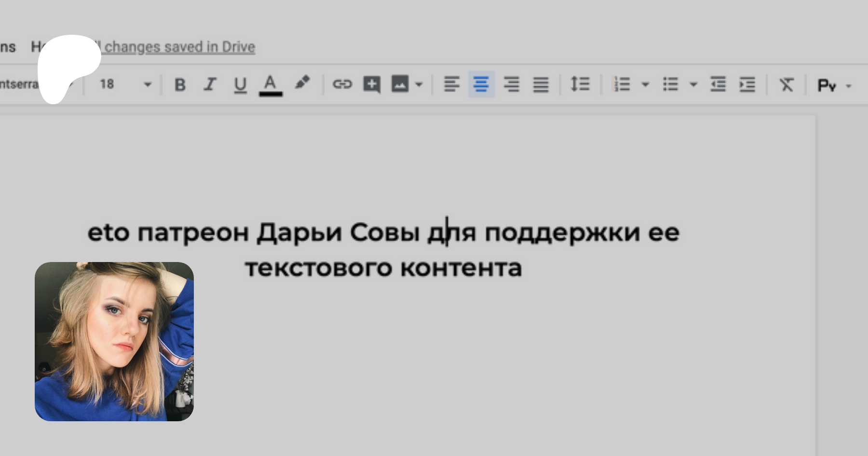This screenshot has height=456, width=868.
Task: Toggle underline formatting
Action: (x=240, y=85)
